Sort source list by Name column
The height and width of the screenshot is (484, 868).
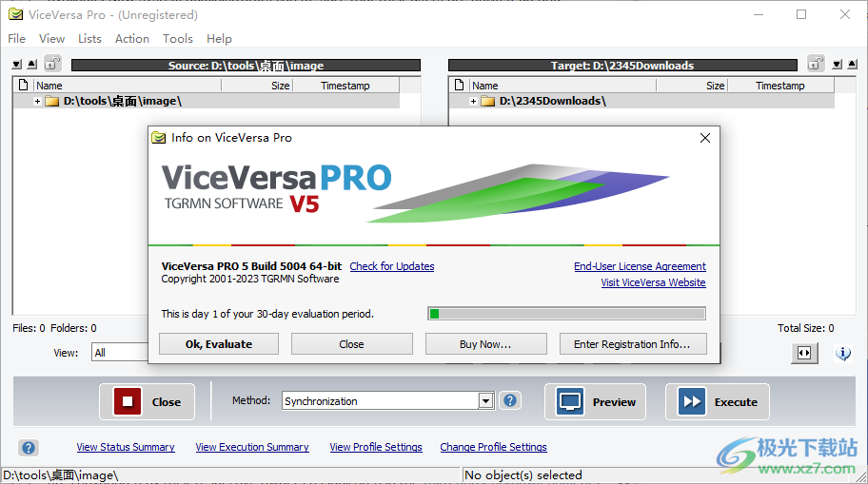coord(128,86)
